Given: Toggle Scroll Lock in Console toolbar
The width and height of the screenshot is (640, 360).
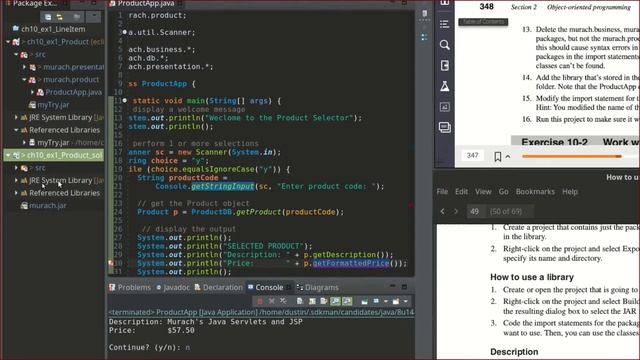Looking at the screenshot, I should (x=312, y=301).
